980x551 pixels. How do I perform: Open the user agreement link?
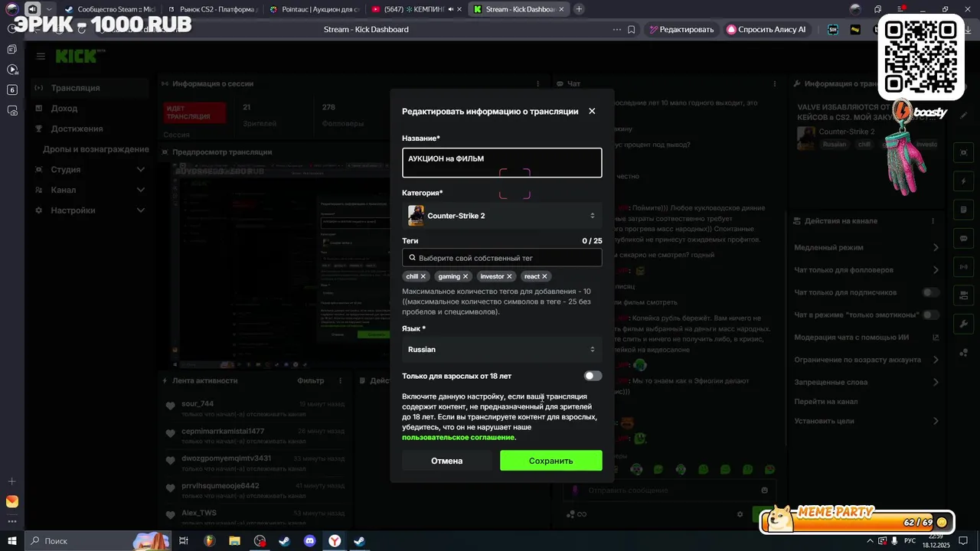(459, 437)
